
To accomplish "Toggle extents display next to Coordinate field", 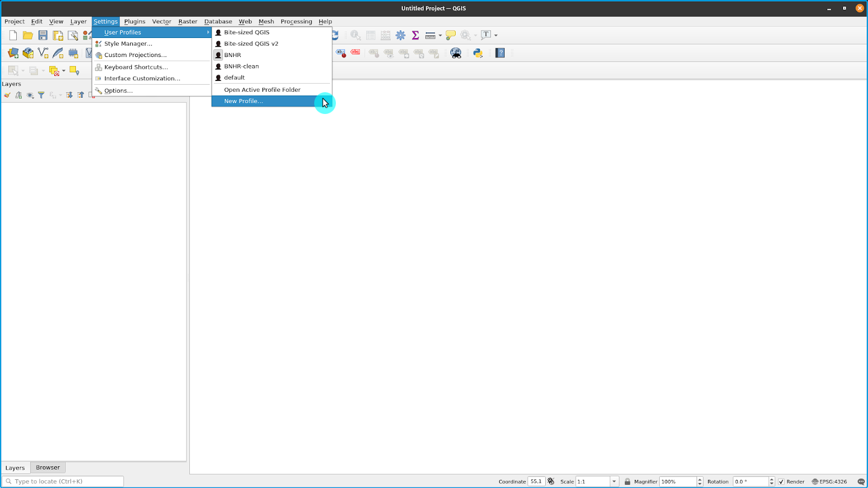I will 551,481.
